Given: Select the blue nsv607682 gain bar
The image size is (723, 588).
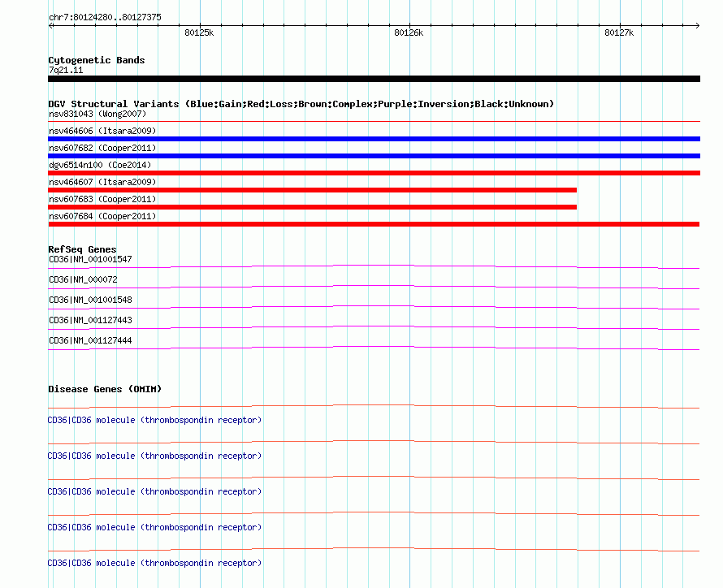Looking at the screenshot, I should coord(374,156).
